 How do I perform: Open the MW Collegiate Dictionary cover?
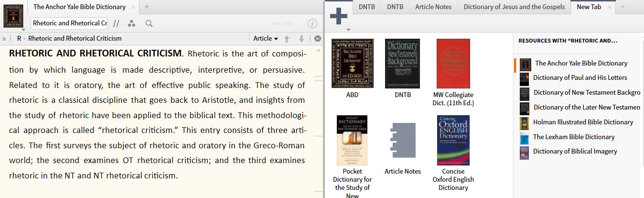pos(453,64)
